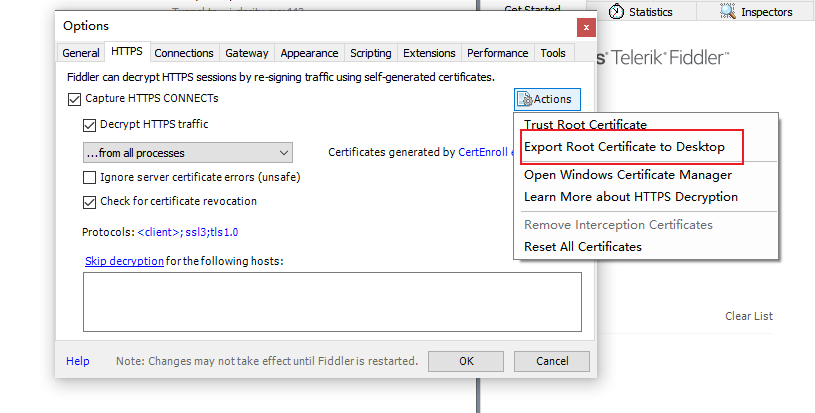The height and width of the screenshot is (413, 815).
Task: Go to the Extensions tab
Action: 429,53
